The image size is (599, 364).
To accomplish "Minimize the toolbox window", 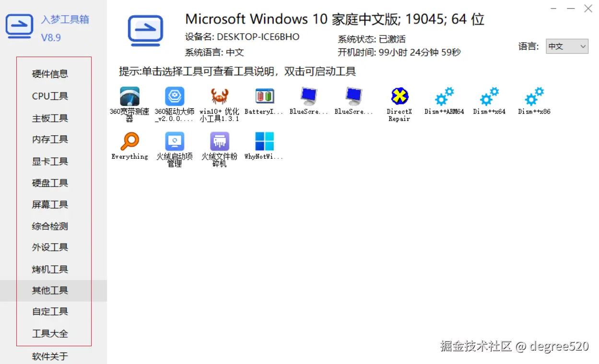I will [571, 9].
